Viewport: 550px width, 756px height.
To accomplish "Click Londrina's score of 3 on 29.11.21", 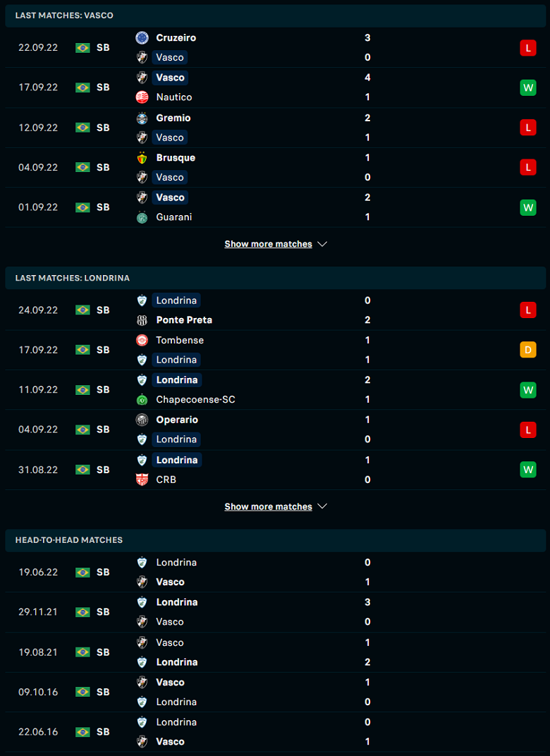I will [367, 602].
